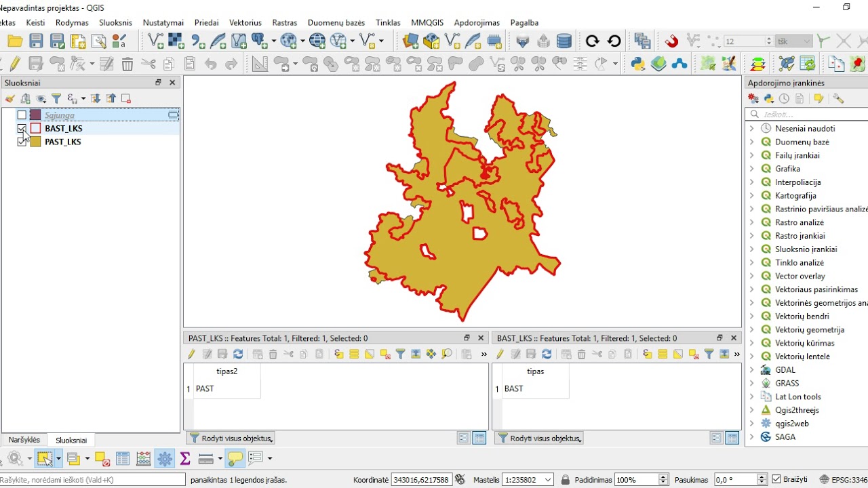868x488 pixels.
Task: Expand the Kartografija tool group
Action: click(751, 195)
